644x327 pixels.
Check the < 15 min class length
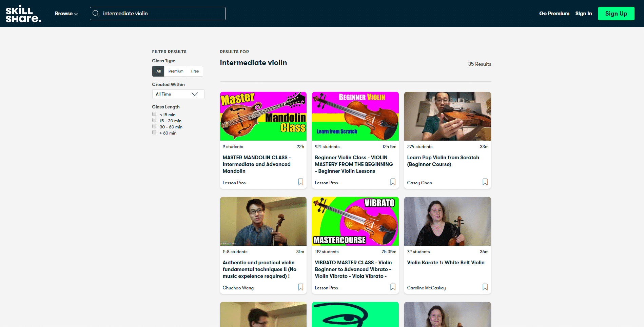point(154,114)
